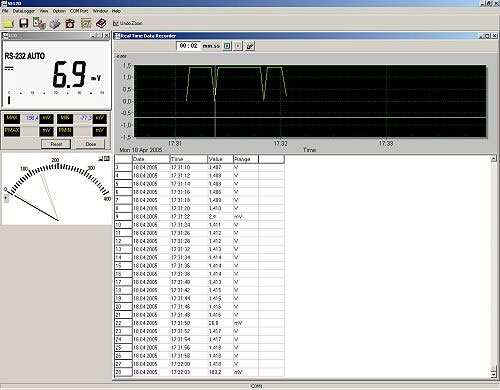Image resolution: width=500 pixels, height=390 pixels.
Task: Click the floppy disk save icon
Action: [24, 23]
